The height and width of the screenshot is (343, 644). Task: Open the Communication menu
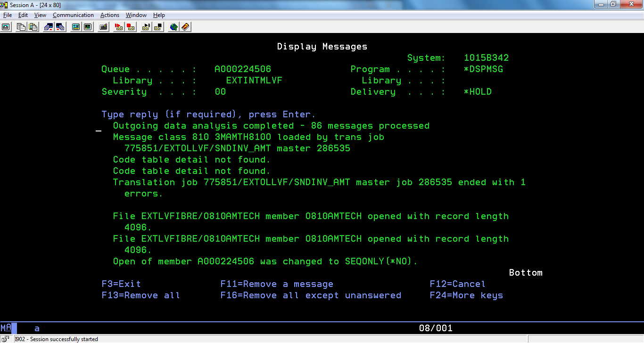[73, 15]
